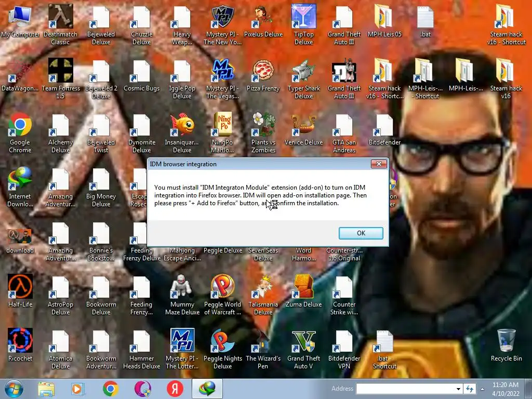Select the Steam hack v16 - Shortcut folder
This screenshot has width=532, height=399.
point(506,25)
